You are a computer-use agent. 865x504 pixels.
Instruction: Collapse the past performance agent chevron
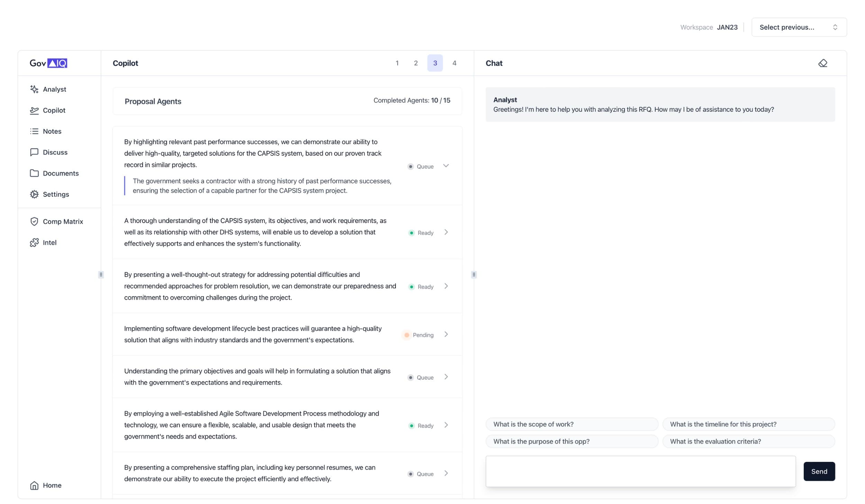[x=446, y=166]
